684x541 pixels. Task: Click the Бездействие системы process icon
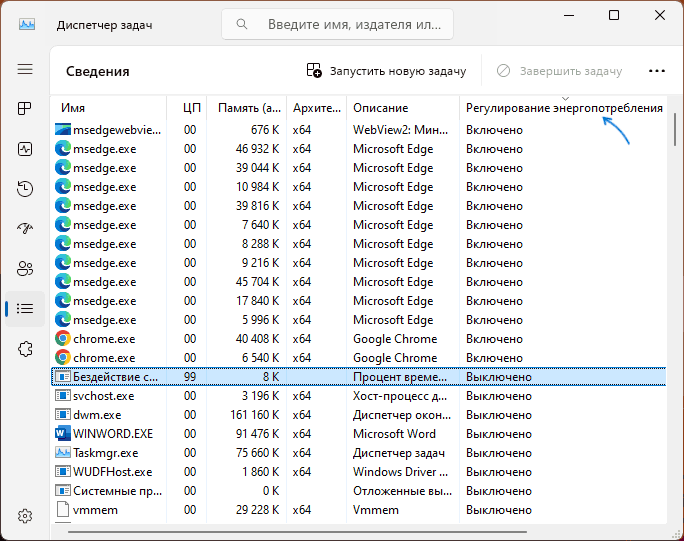(x=63, y=377)
